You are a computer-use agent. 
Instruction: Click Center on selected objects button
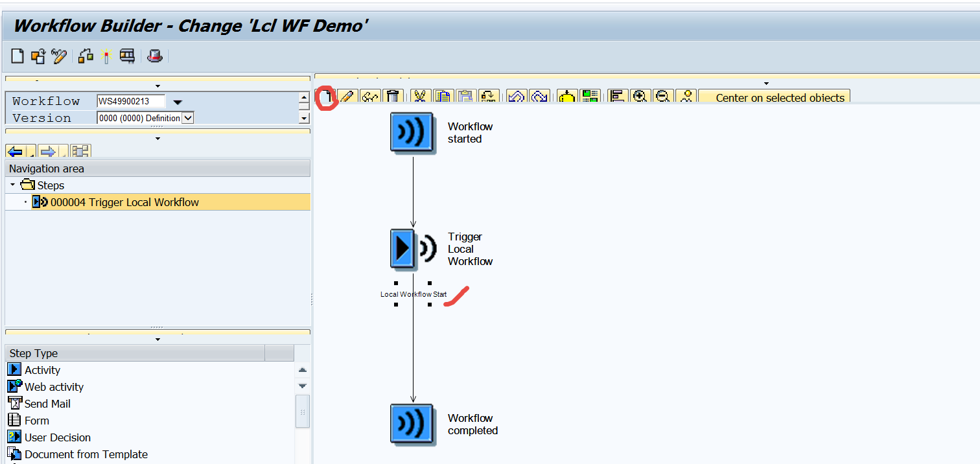point(775,97)
